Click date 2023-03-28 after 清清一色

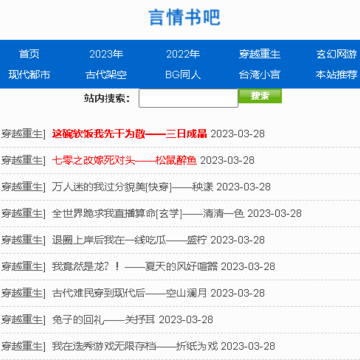tap(274, 214)
